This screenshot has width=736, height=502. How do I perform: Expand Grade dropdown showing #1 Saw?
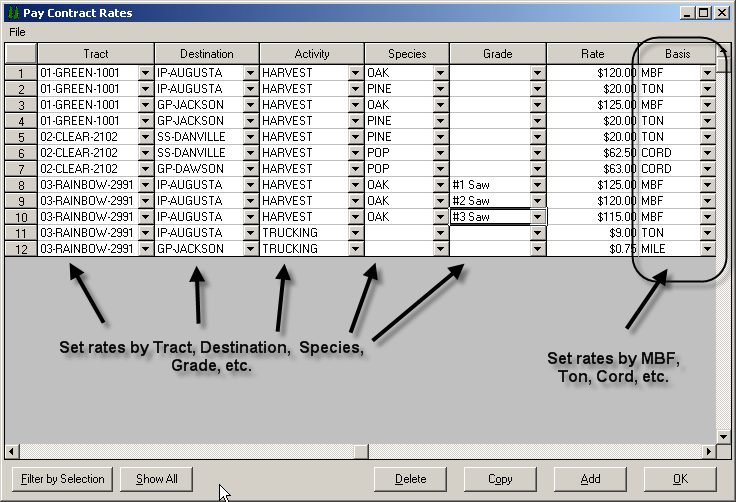pyautogui.click(x=537, y=185)
